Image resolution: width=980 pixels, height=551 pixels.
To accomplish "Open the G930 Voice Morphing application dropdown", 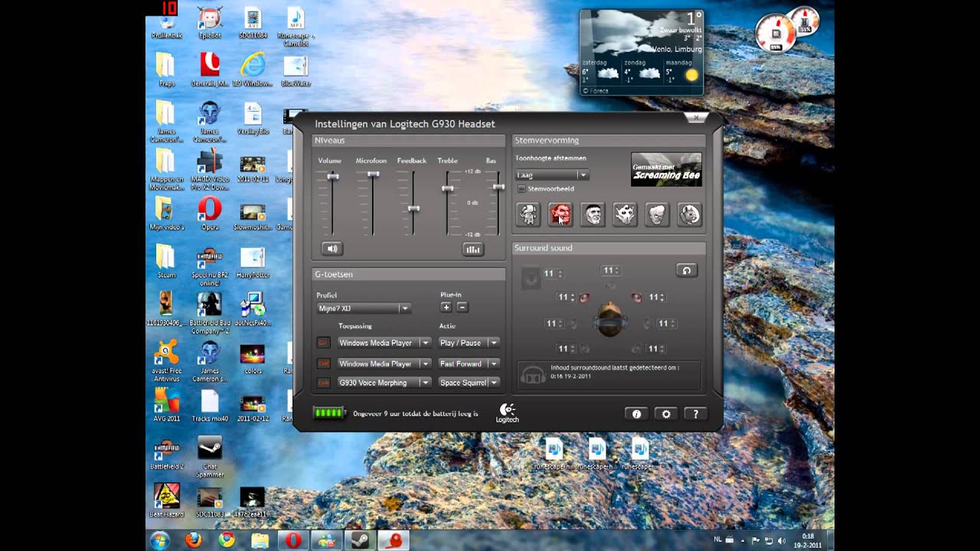I will click(385, 383).
